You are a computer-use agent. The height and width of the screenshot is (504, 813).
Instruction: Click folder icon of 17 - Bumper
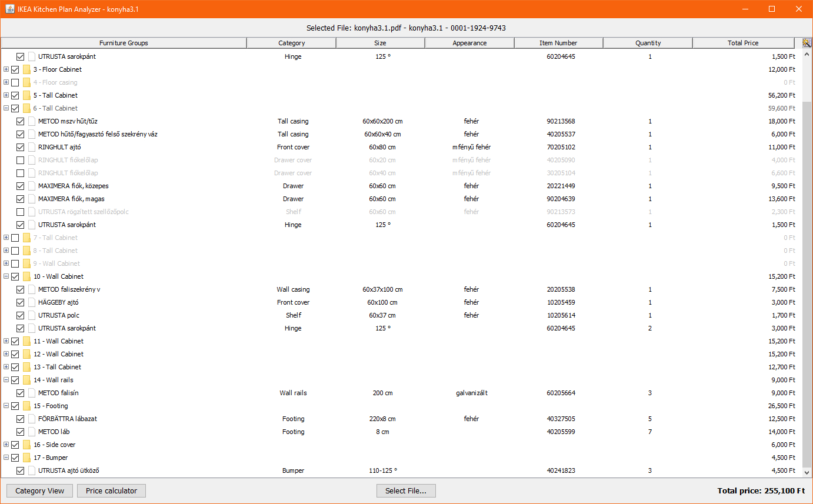coord(26,458)
